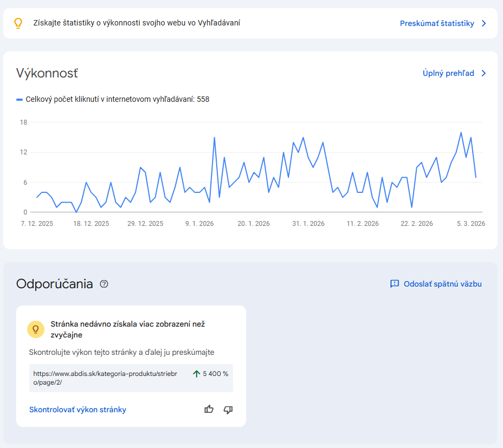This screenshot has height=448, width=503.
Task: Click the blue legend marker for Celkový počet kliknutí
Action: tap(20, 100)
